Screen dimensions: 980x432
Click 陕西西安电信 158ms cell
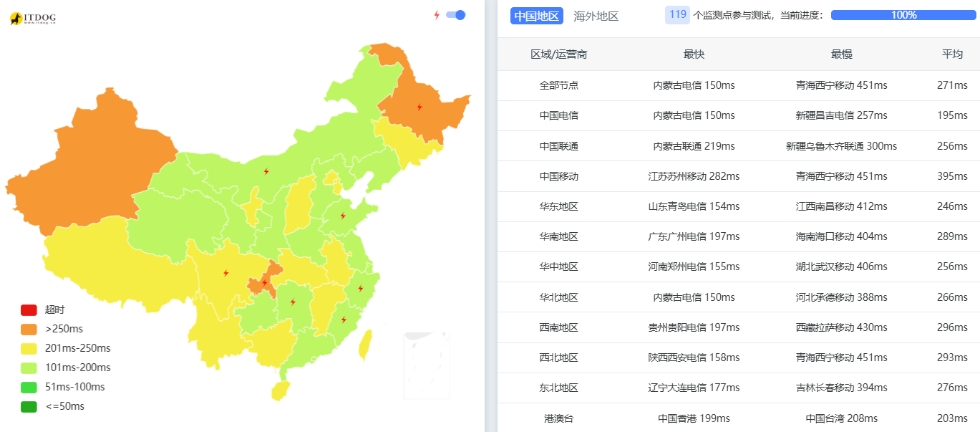tap(694, 357)
